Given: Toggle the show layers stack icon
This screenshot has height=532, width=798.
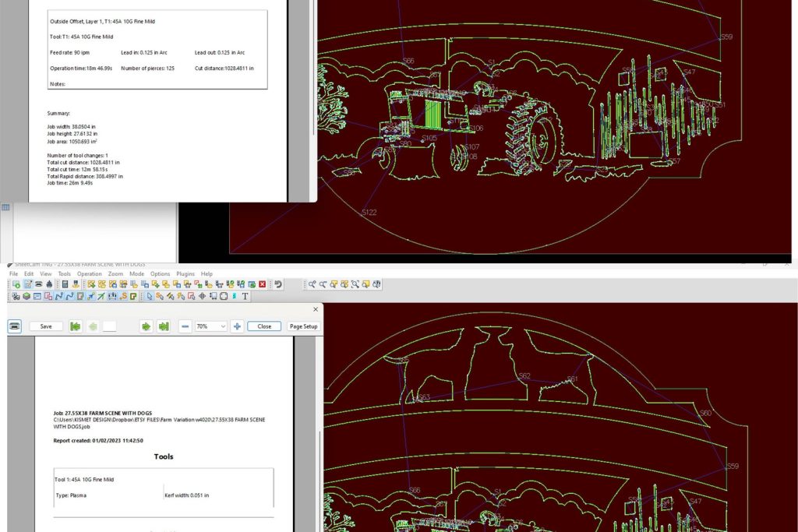Looking at the screenshot, I should click(26, 296).
